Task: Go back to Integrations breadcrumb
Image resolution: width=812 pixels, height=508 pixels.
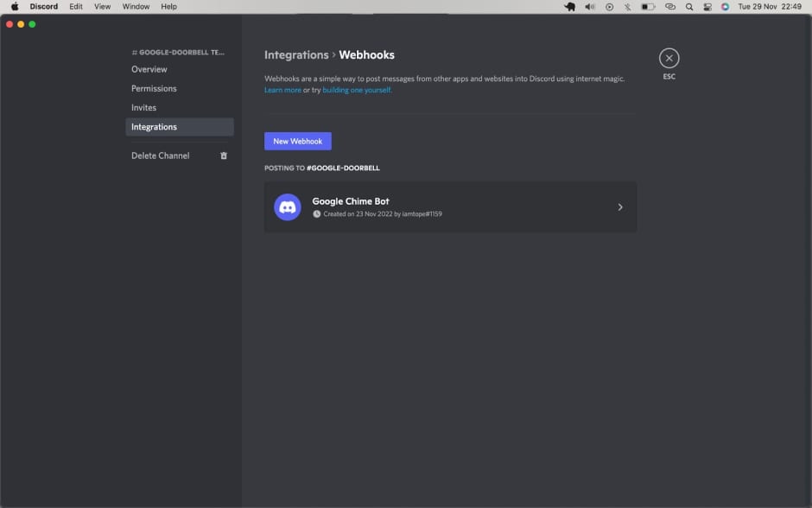Action: point(296,55)
